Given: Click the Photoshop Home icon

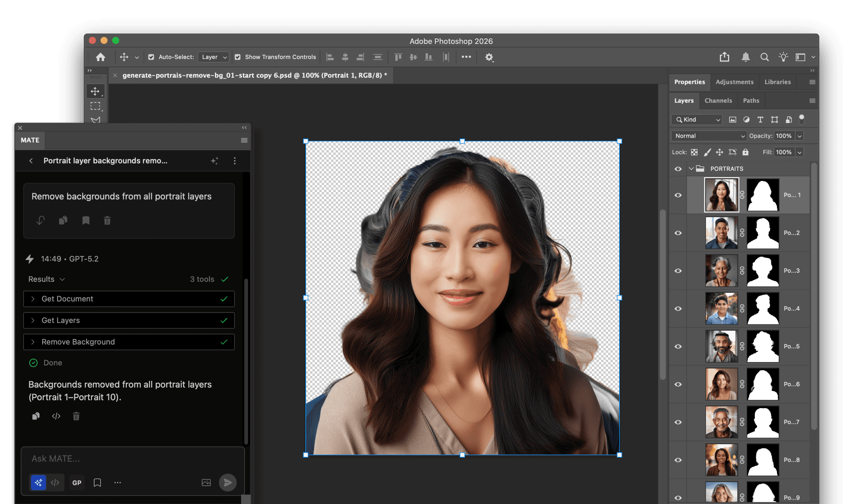Looking at the screenshot, I should (x=100, y=57).
